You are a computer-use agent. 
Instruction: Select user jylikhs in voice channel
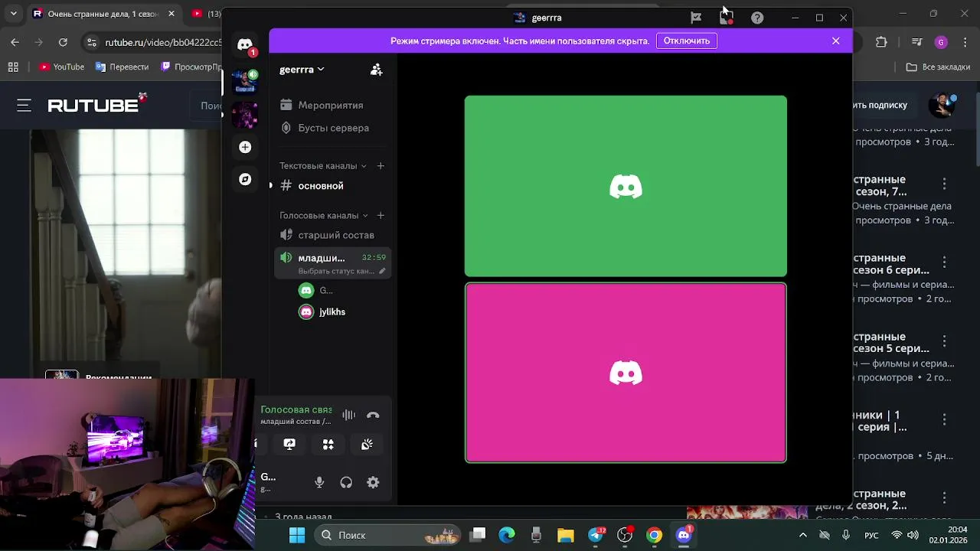coord(332,311)
